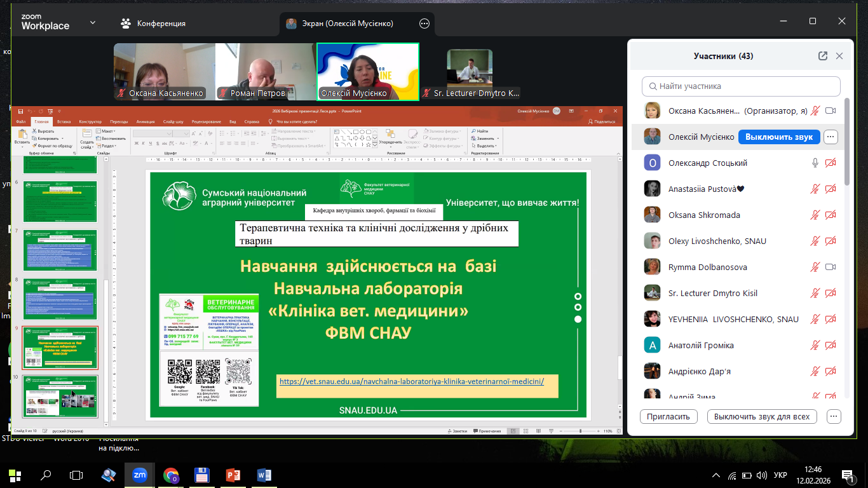Screen dimensions: 868x488
Task: Pop out the participants panel
Action: point(823,56)
